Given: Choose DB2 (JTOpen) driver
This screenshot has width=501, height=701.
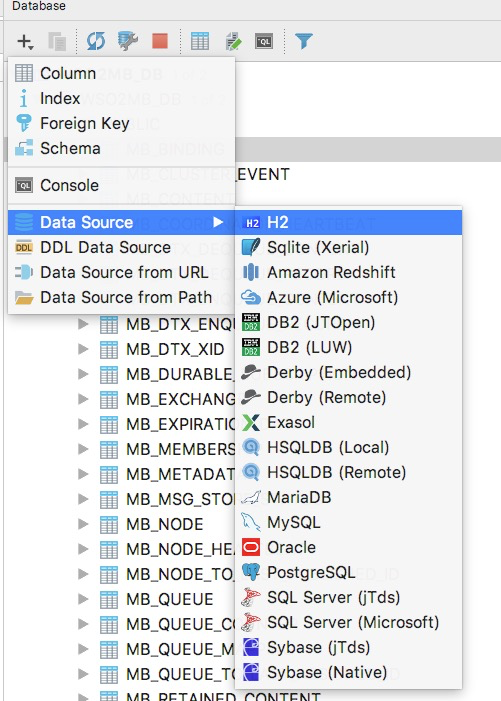Looking at the screenshot, I should tap(348, 322).
